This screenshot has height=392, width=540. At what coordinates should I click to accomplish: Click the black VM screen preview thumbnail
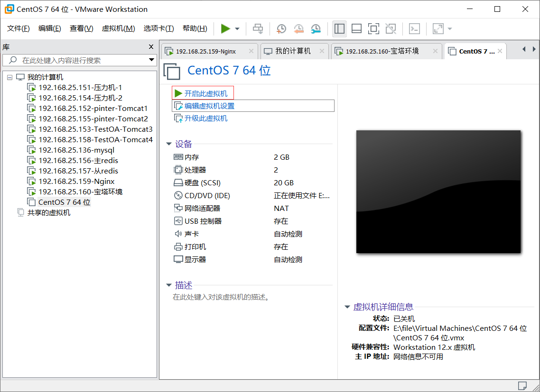438,191
